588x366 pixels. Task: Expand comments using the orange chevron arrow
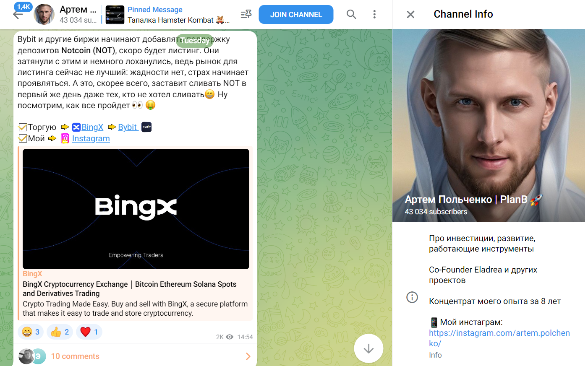(x=248, y=356)
